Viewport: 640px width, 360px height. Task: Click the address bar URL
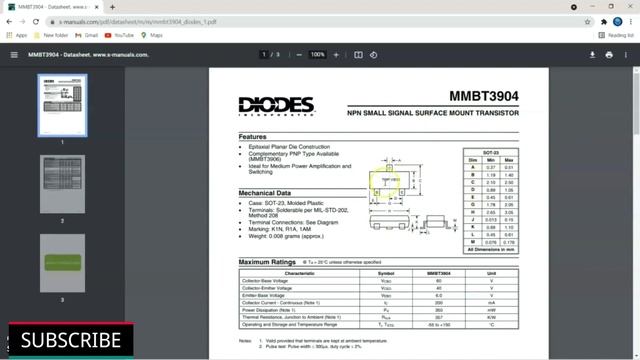(x=138, y=22)
